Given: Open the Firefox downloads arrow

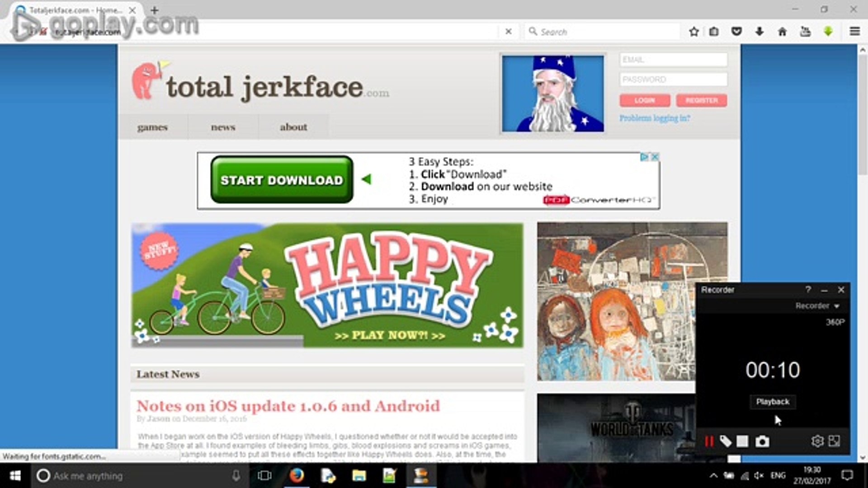Looking at the screenshot, I should coord(759,32).
